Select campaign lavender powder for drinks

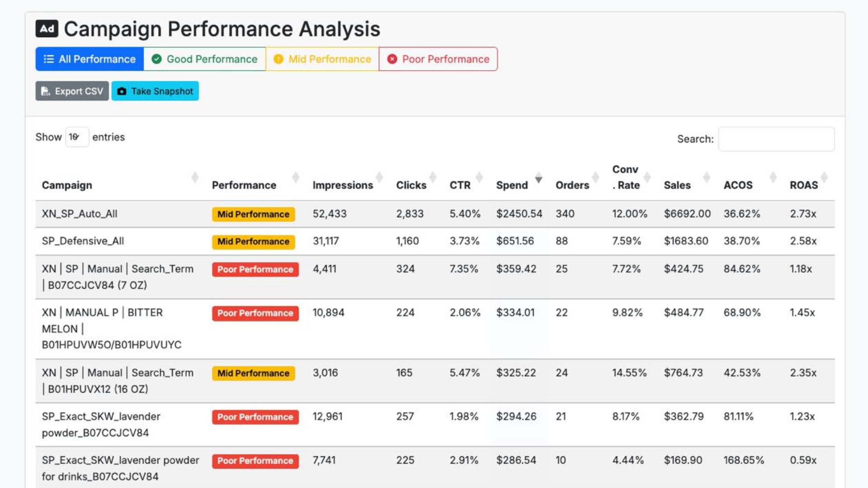(x=120, y=468)
